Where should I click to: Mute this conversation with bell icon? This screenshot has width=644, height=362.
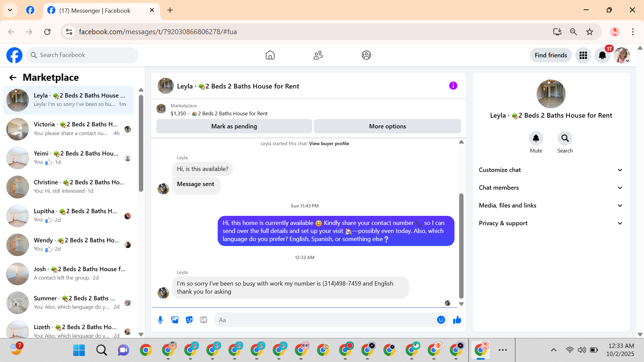(536, 138)
